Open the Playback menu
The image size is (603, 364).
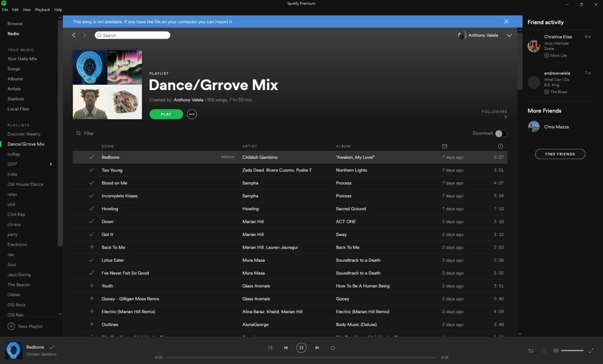click(x=42, y=10)
